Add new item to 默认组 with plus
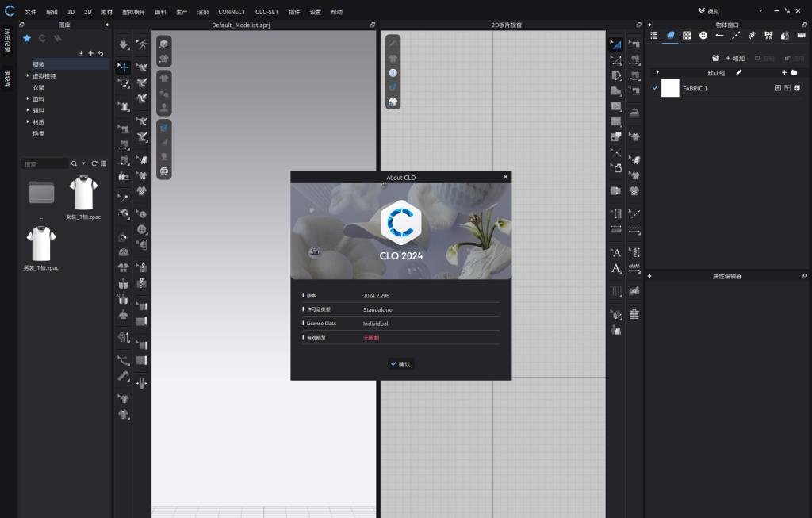Viewport: 812px width, 518px height. tap(784, 72)
